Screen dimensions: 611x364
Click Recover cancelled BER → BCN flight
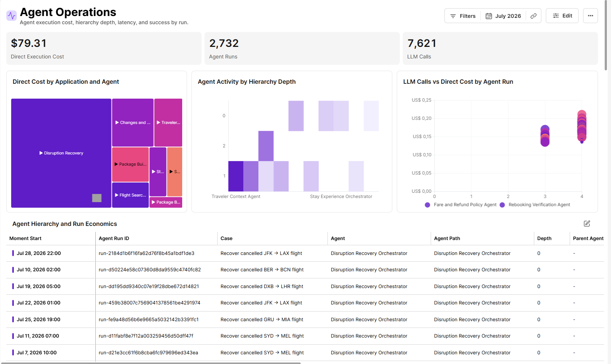coord(262,269)
